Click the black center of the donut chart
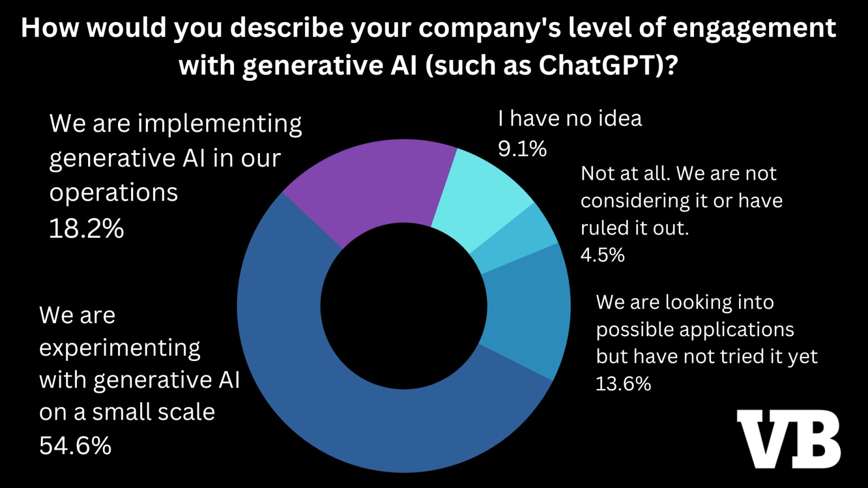Viewport: 868px width, 488px height. pyautogui.click(x=403, y=306)
